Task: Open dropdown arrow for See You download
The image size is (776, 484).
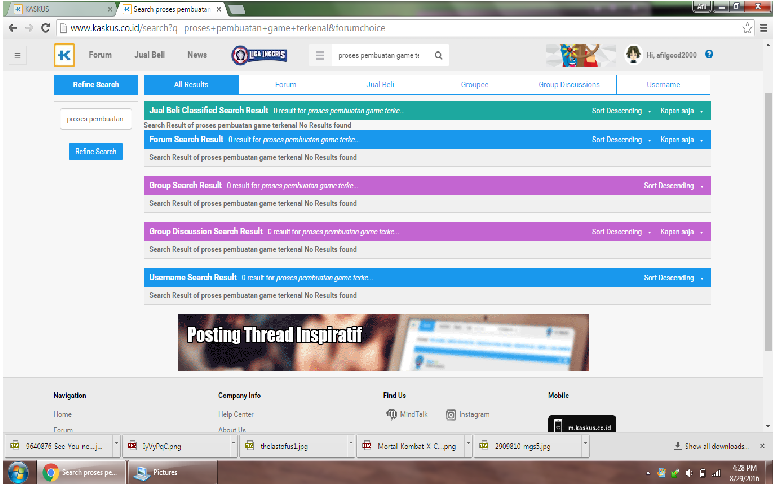Action: pyautogui.click(x=116, y=445)
